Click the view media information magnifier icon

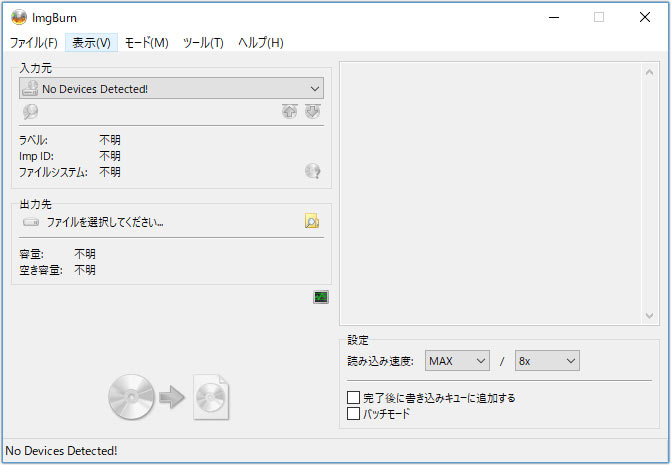(x=30, y=112)
